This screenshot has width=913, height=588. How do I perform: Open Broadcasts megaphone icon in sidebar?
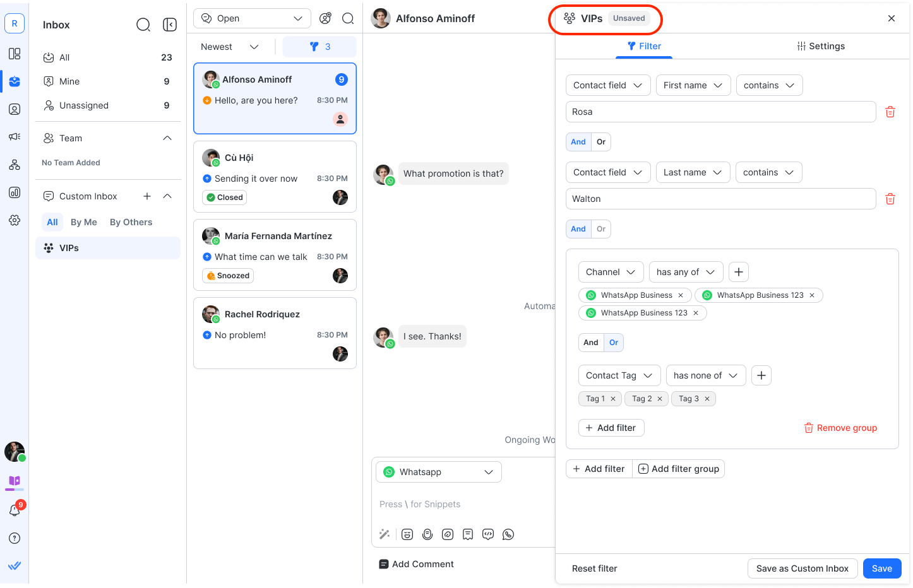point(15,137)
